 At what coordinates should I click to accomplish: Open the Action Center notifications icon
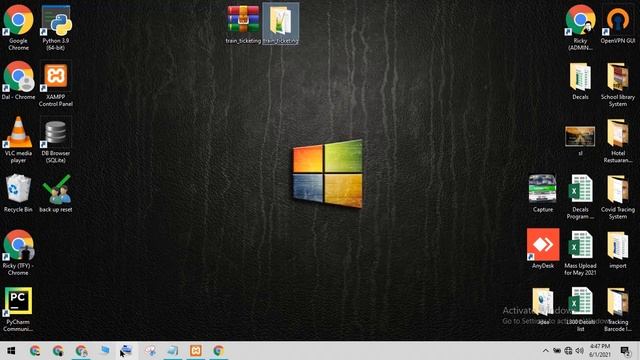(625, 351)
